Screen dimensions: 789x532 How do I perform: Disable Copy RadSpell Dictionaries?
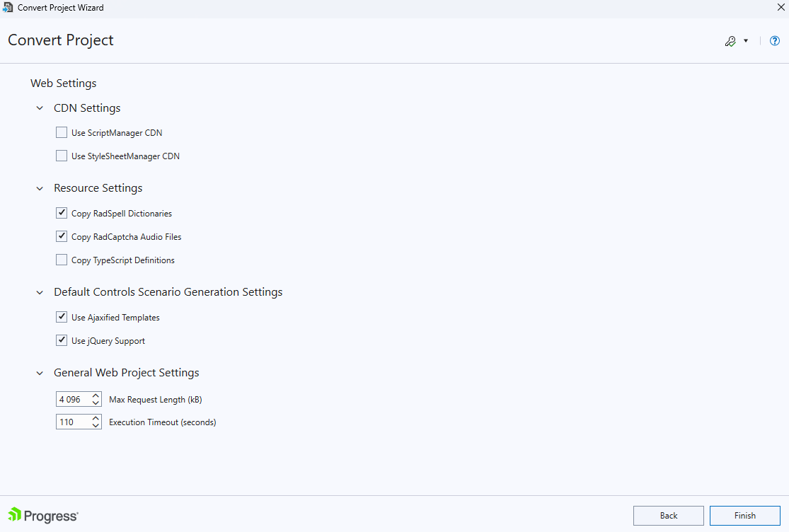pos(62,212)
